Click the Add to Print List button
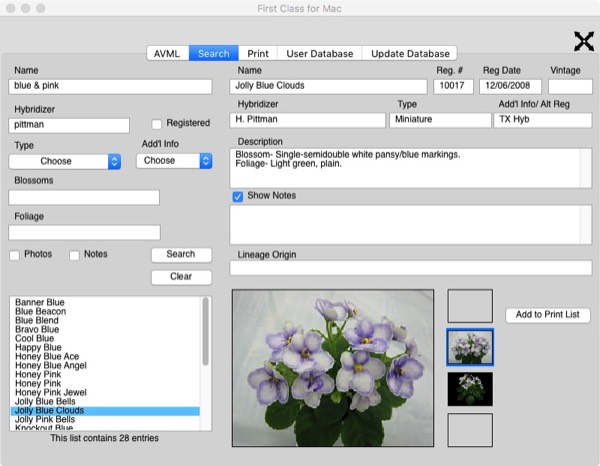 click(548, 315)
